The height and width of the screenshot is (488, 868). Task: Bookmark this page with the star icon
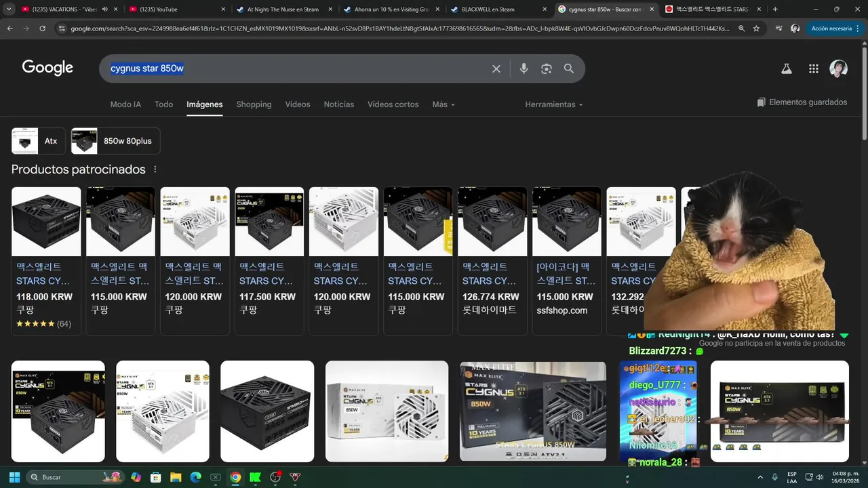[x=756, y=28]
